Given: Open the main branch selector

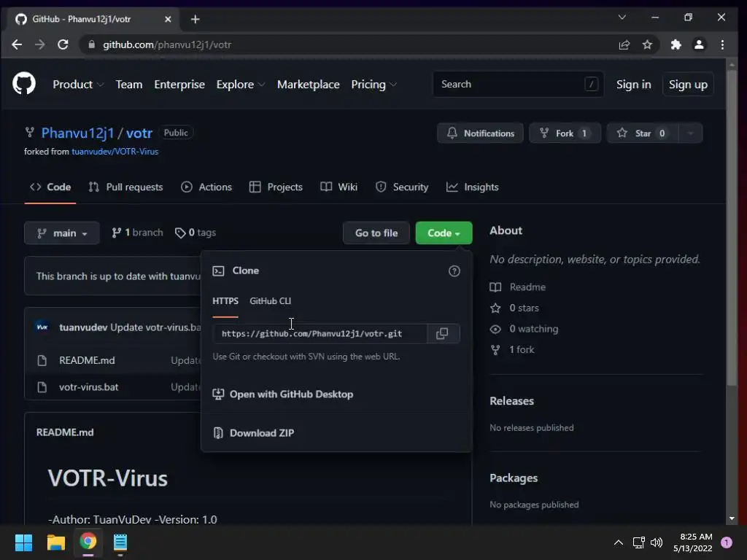Looking at the screenshot, I should point(62,233).
